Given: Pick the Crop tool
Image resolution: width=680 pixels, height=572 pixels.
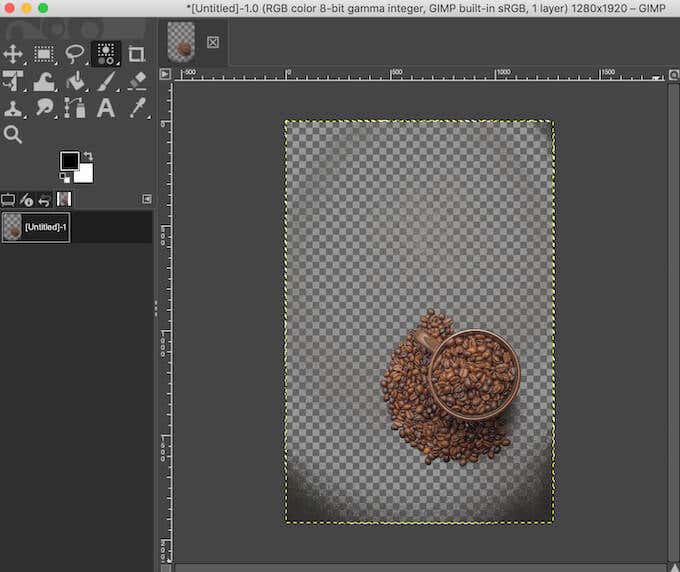Looking at the screenshot, I should [x=136, y=53].
